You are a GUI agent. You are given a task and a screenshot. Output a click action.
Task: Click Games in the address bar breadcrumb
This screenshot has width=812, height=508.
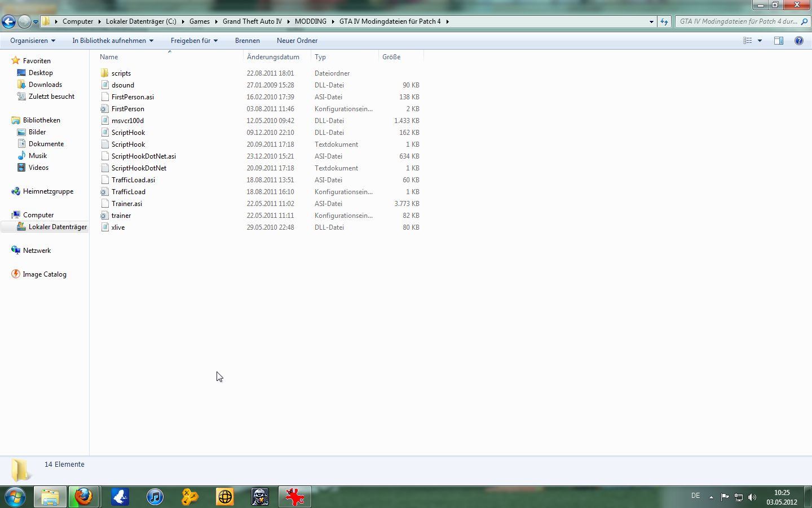[200, 21]
